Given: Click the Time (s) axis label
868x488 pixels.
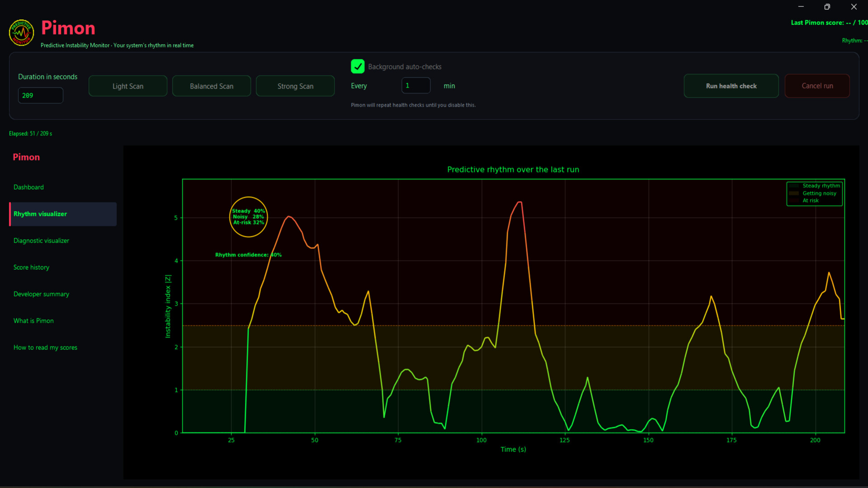Looking at the screenshot, I should tap(513, 449).
